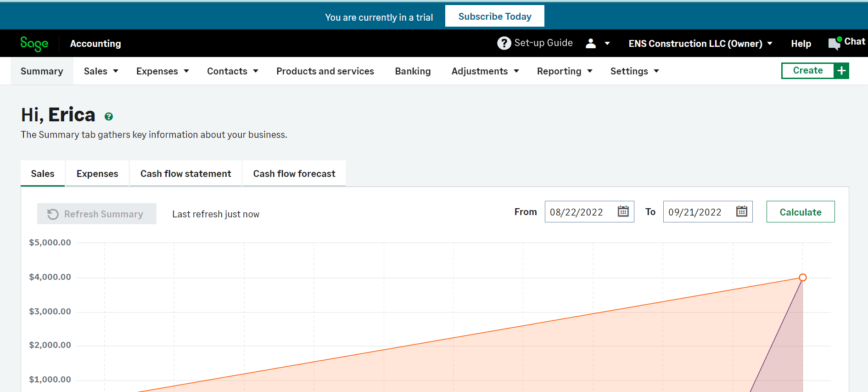868x392 pixels.
Task: Click the $4,000.00 axis label
Action: [50, 277]
